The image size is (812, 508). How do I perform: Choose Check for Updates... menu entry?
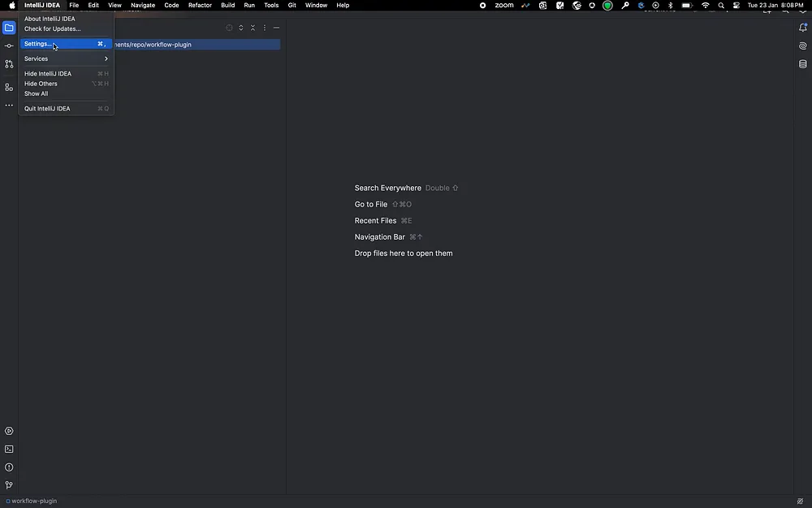click(66, 28)
